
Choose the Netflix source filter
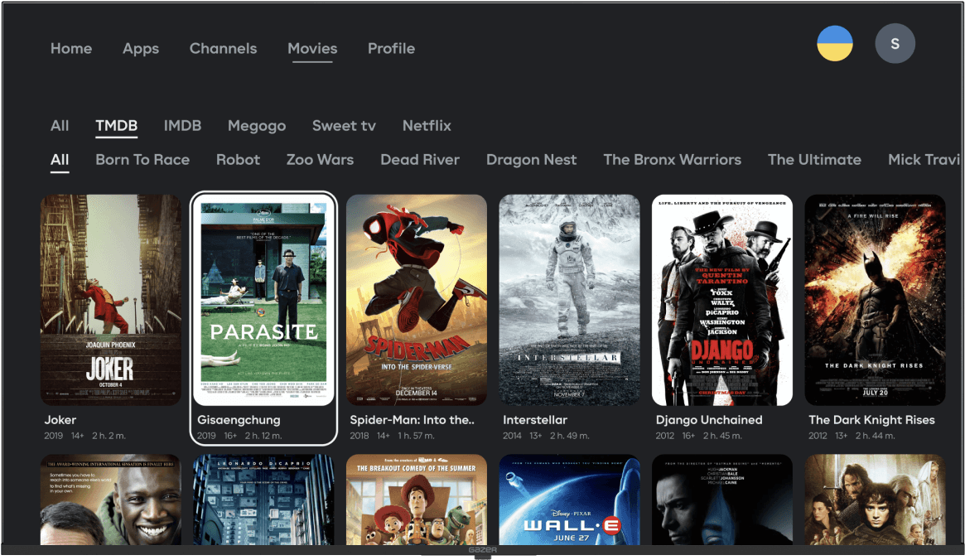tap(427, 126)
